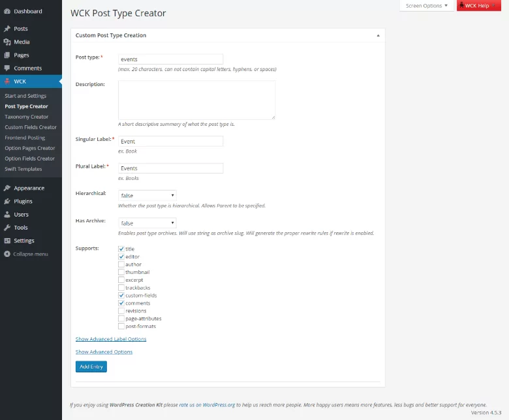Open the Posts menu item
This screenshot has height=420, width=509.
point(31,29)
